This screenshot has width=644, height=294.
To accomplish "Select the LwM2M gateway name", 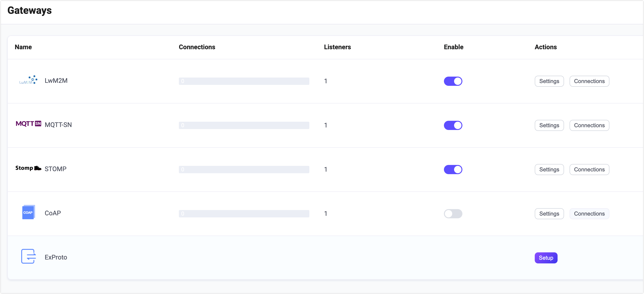I will point(56,81).
